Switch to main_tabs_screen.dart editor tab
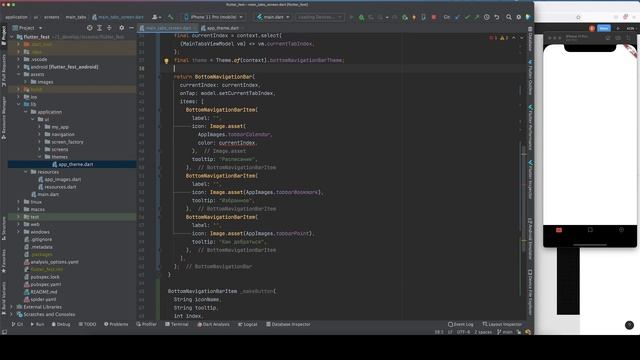This screenshot has height=360, width=640. click(x=168, y=28)
